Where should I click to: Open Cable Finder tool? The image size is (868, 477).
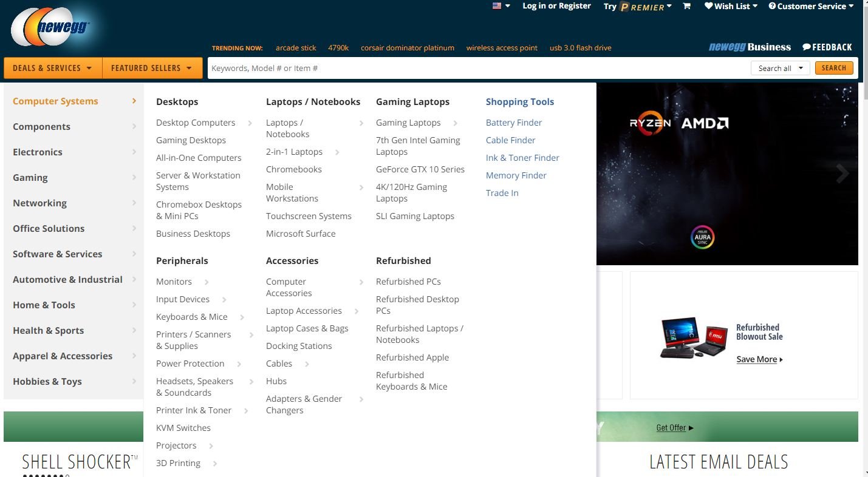pyautogui.click(x=511, y=140)
